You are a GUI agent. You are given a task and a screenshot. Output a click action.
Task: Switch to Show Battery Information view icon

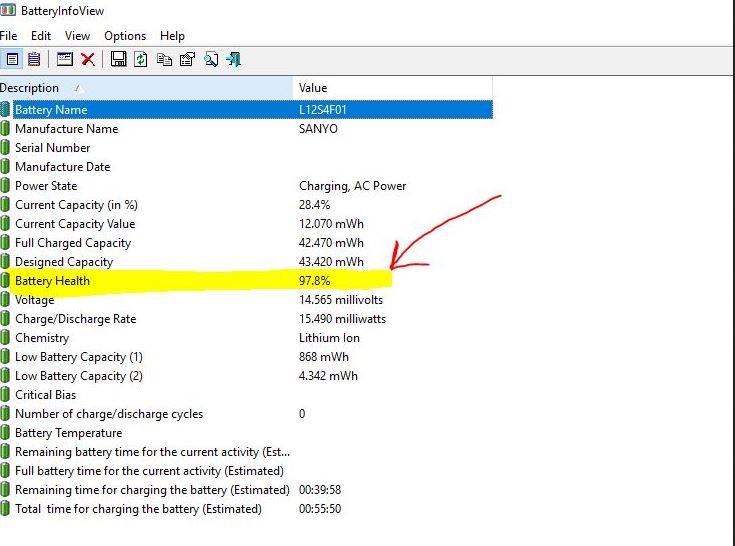coord(13,59)
